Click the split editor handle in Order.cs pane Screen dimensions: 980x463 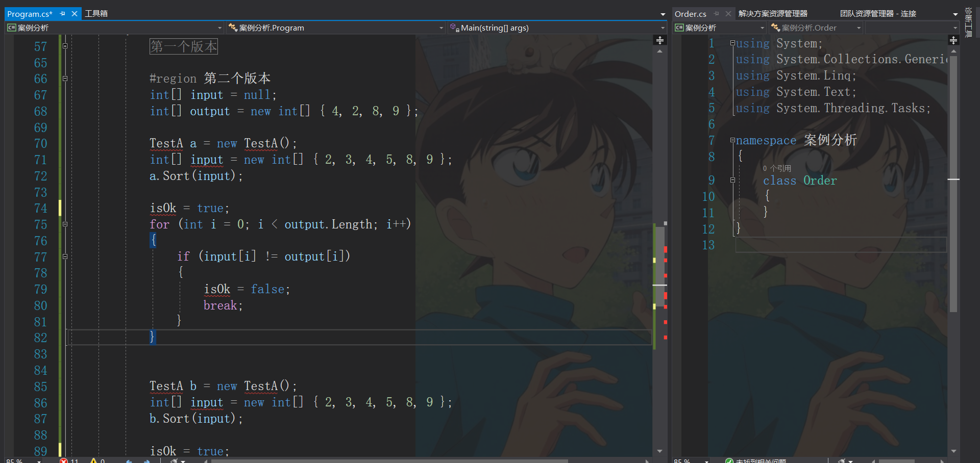953,40
